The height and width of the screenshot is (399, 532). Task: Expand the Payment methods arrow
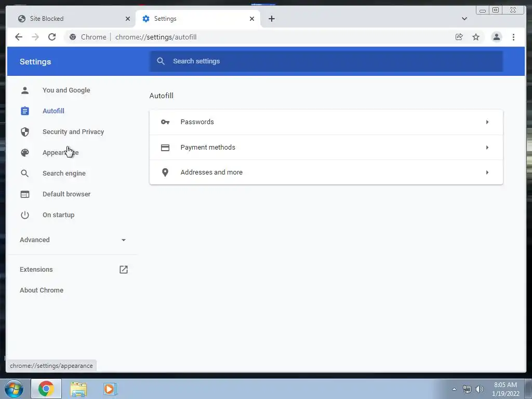coord(487,147)
